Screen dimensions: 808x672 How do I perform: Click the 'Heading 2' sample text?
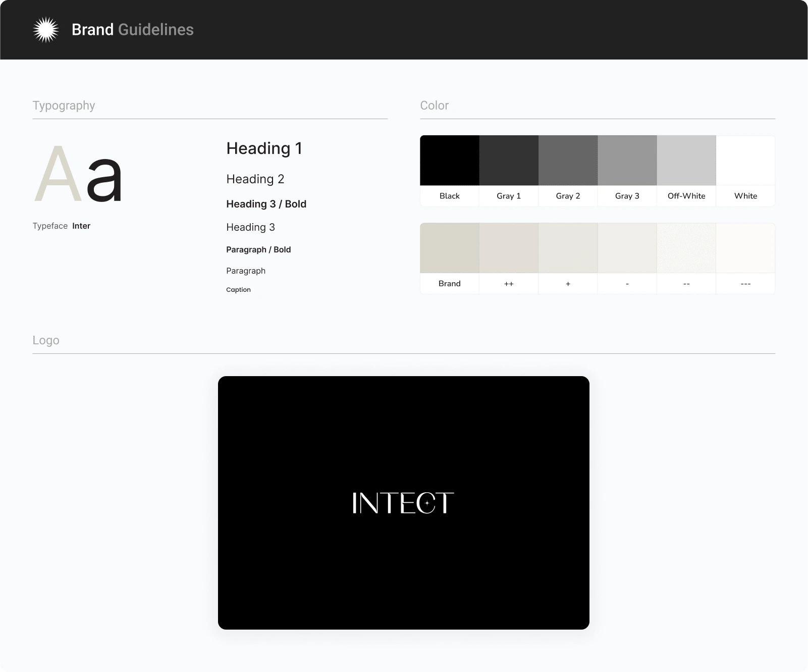255,179
